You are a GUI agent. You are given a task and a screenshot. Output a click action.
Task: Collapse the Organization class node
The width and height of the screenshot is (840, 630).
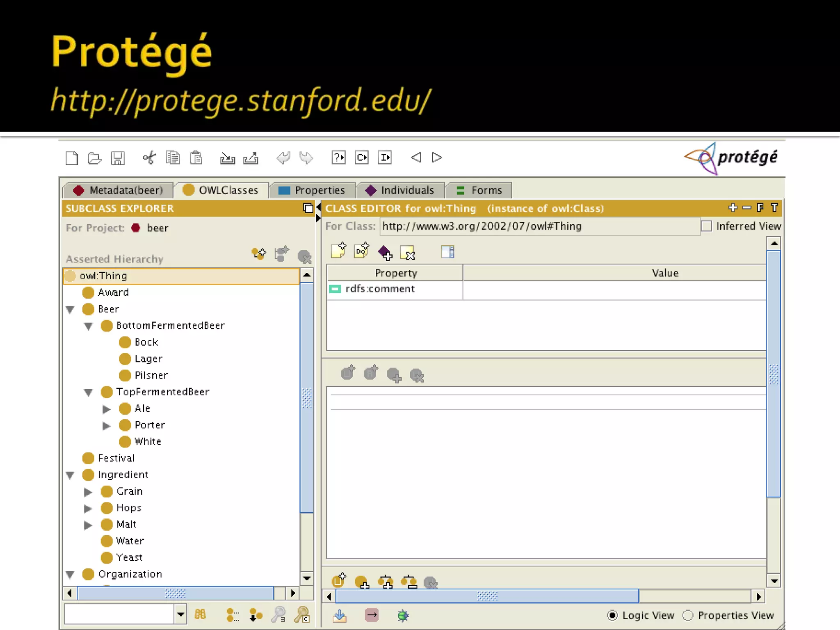70,575
